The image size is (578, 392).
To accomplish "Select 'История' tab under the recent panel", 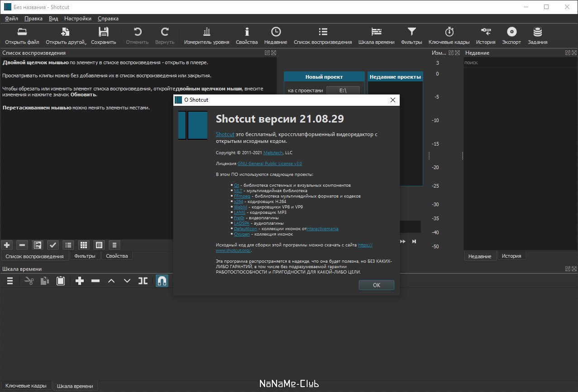I will [511, 256].
